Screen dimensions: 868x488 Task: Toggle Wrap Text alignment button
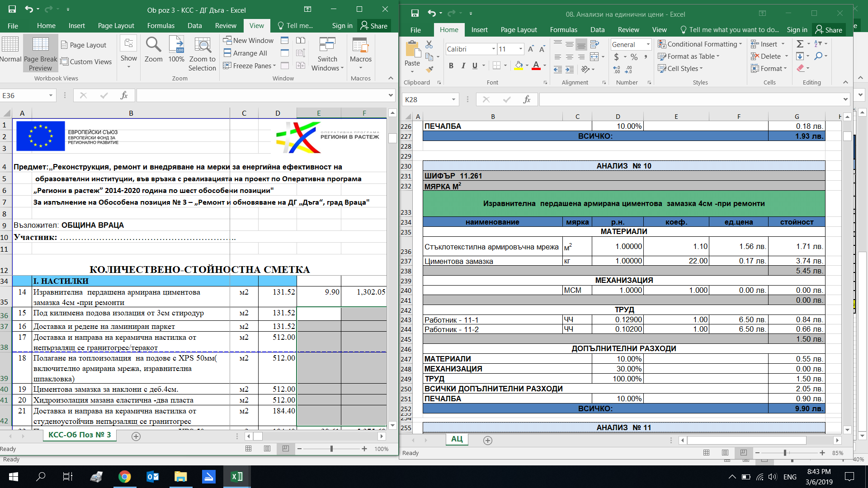[x=594, y=44]
